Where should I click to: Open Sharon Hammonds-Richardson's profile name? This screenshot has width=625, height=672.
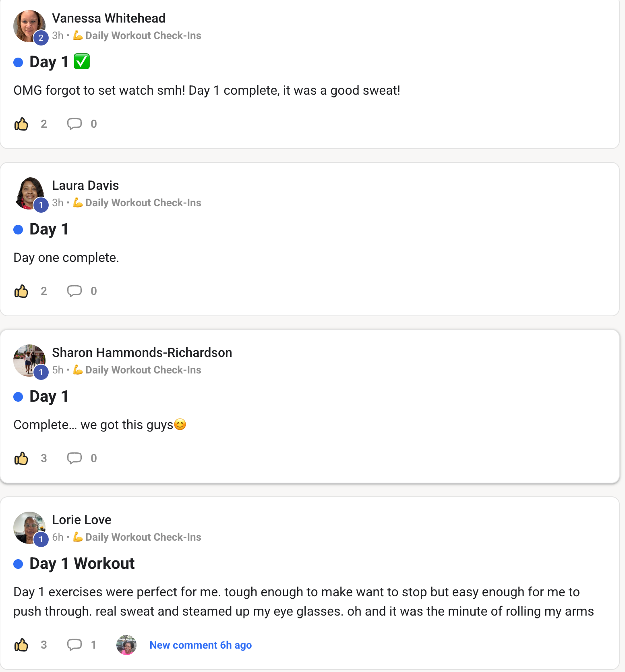coord(142,353)
